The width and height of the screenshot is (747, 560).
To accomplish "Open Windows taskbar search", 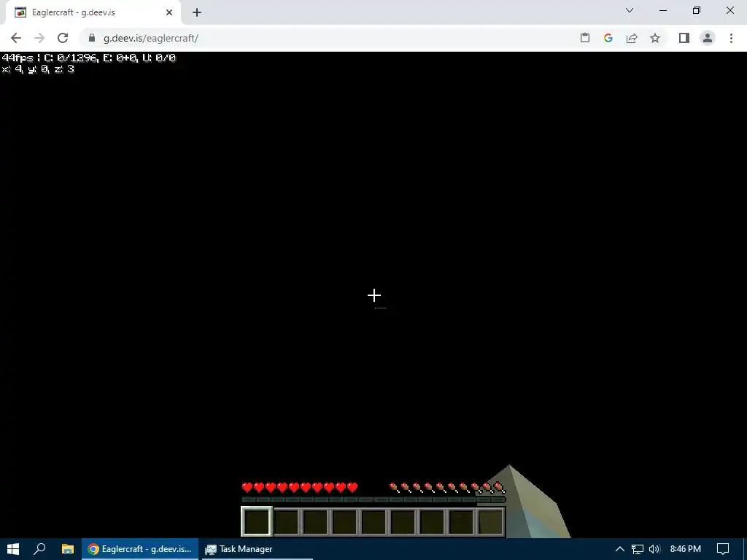I will point(39,549).
